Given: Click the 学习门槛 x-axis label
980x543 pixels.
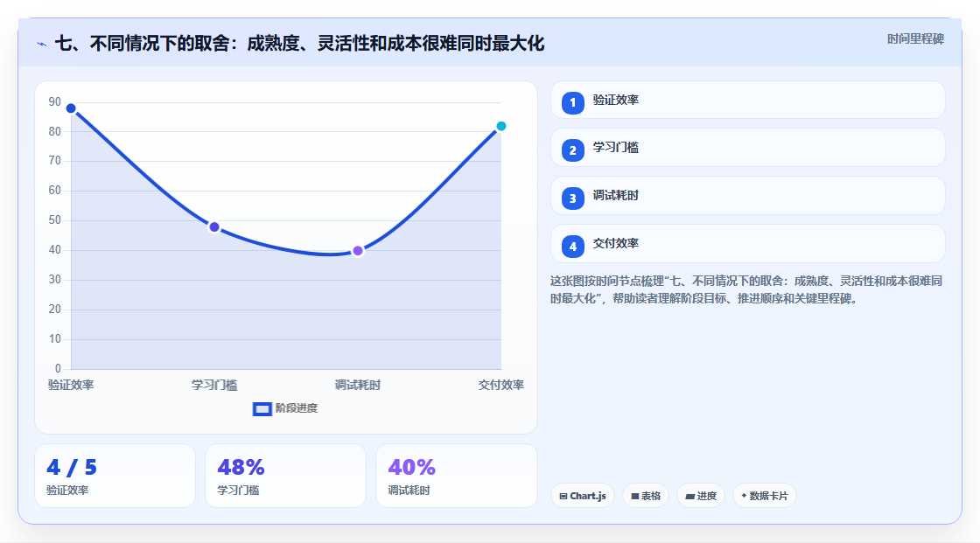Looking at the screenshot, I should [x=214, y=385].
